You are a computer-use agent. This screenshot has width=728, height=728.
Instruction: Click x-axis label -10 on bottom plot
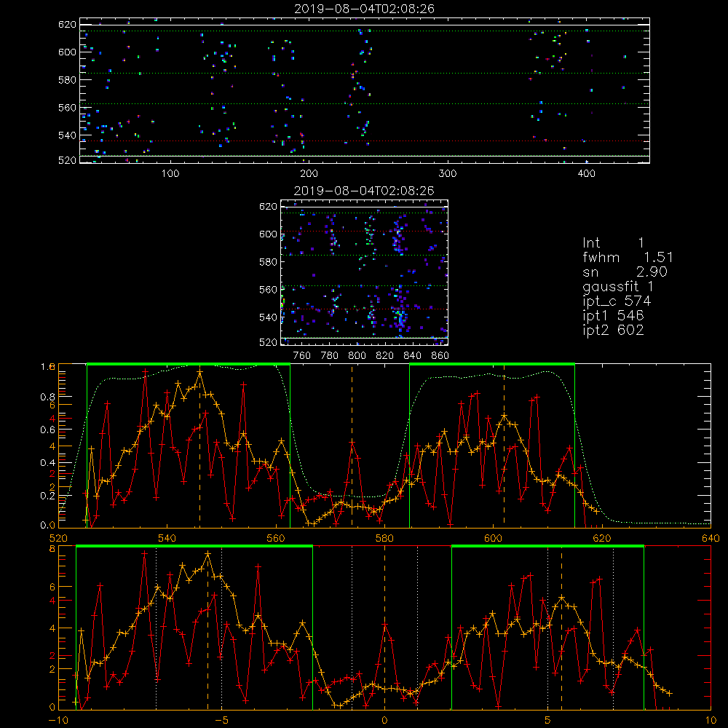[58, 720]
